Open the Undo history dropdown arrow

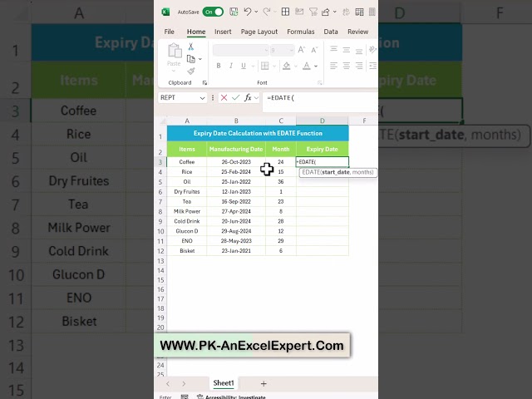tap(256, 12)
